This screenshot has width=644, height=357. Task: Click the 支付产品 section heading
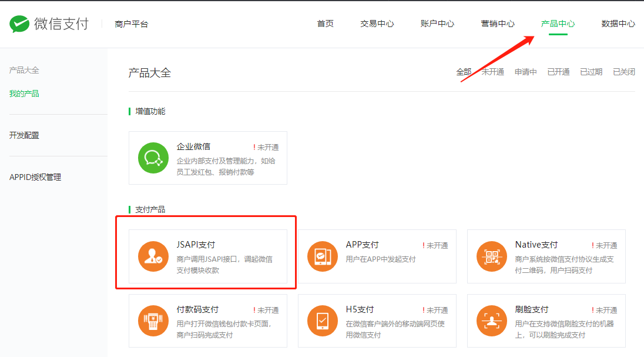tap(150, 210)
